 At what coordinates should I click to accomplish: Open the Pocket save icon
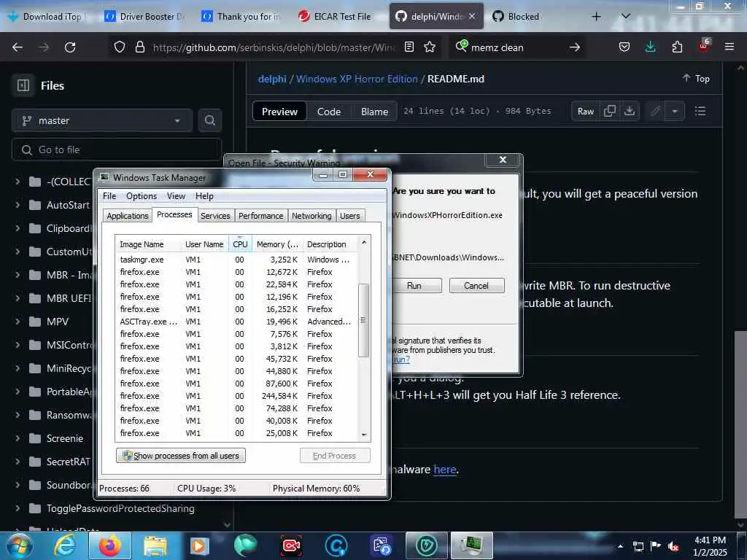coord(624,47)
